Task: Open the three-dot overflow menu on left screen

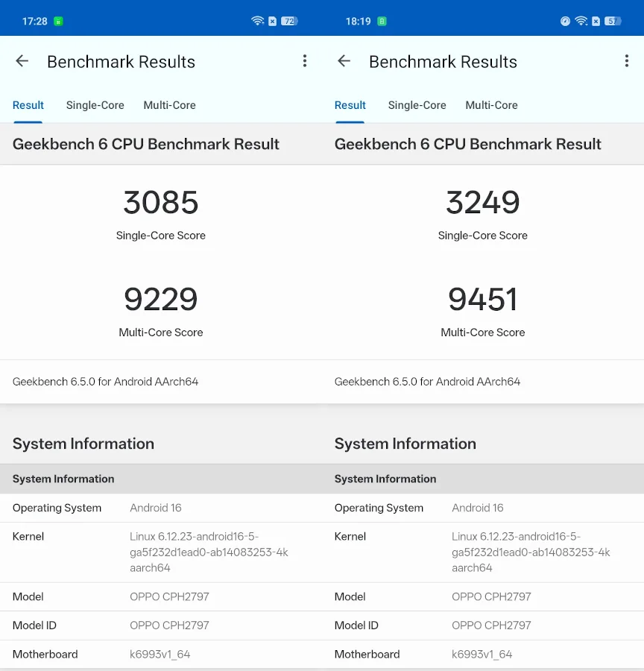Action: [x=304, y=61]
